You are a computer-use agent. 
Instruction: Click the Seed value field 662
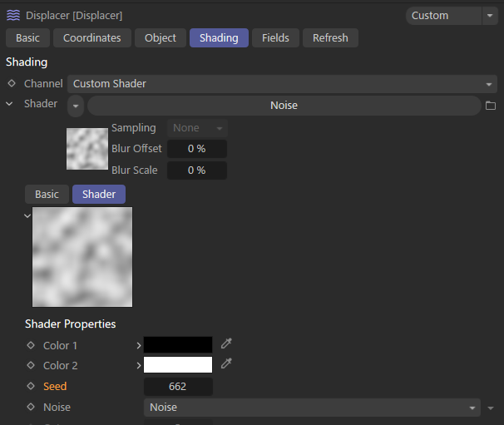[178, 387]
